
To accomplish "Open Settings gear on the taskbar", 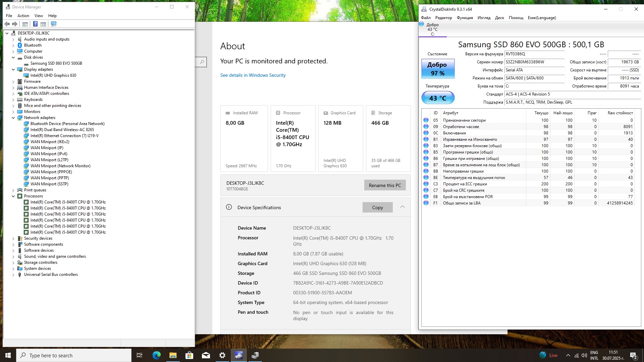I will 222,355.
